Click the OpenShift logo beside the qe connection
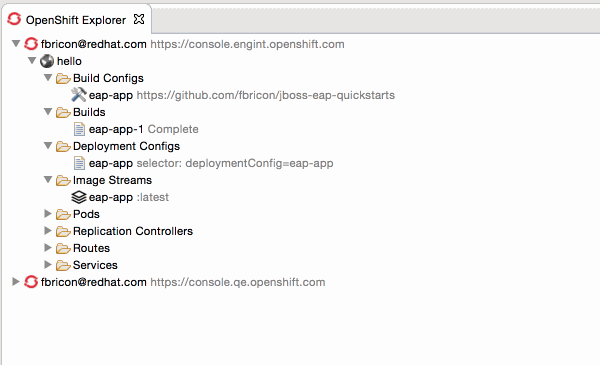Image resolution: width=600 pixels, height=365 pixels. (x=31, y=282)
